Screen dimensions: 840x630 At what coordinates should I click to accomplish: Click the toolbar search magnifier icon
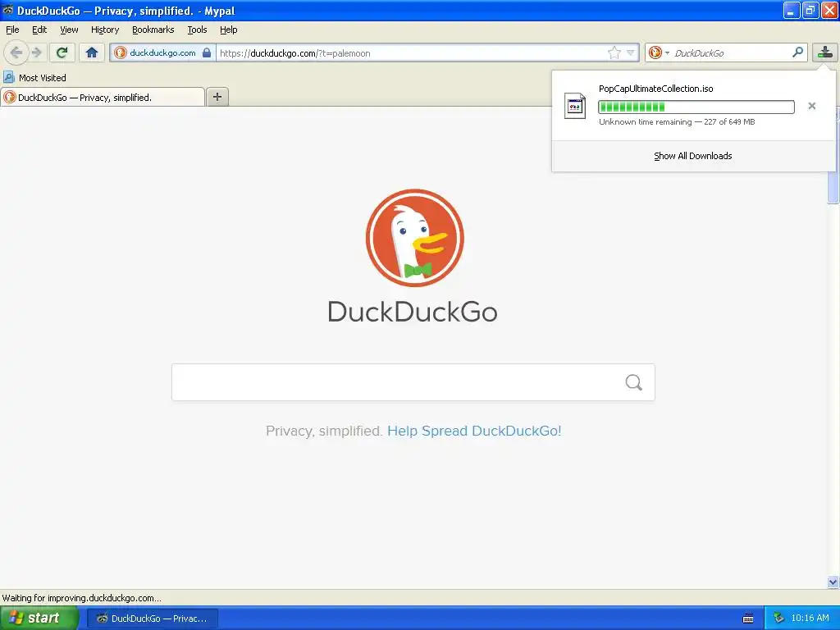pos(797,52)
